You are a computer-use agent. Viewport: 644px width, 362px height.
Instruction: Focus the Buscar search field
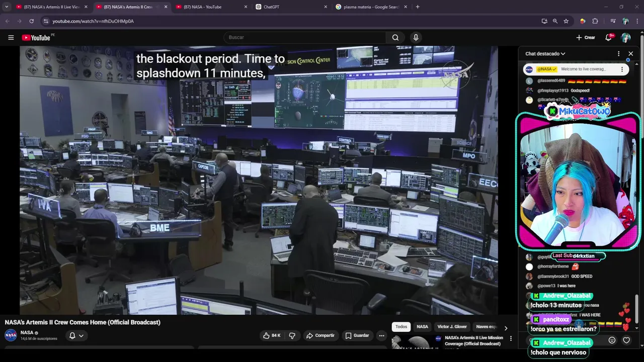304,38
